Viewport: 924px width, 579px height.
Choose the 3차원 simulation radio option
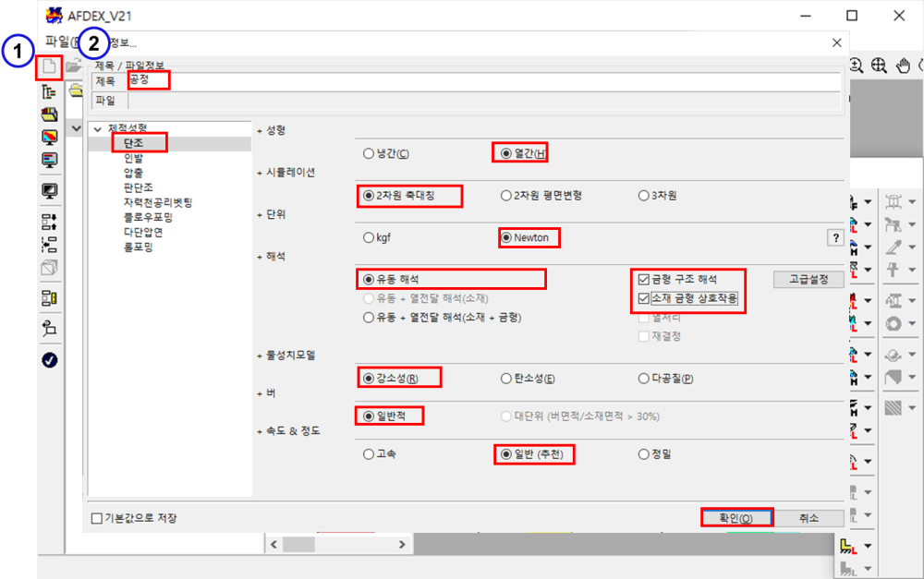644,196
